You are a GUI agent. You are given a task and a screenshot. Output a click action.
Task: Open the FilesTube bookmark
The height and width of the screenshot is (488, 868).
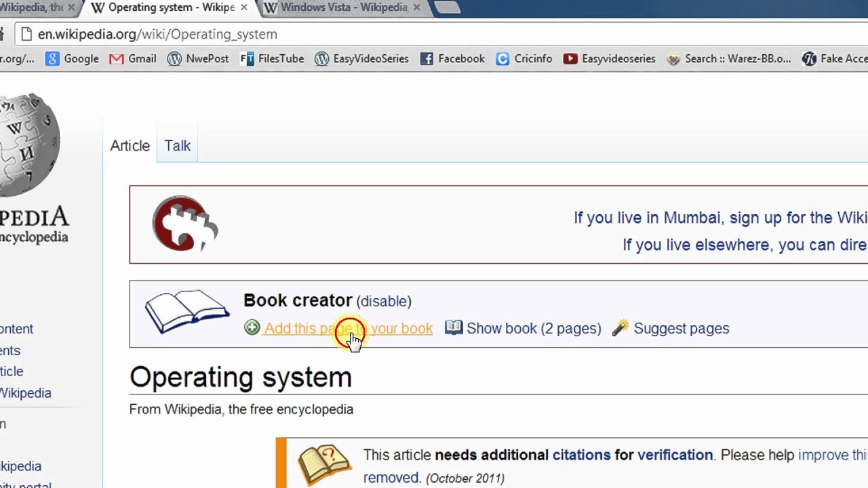coord(272,59)
